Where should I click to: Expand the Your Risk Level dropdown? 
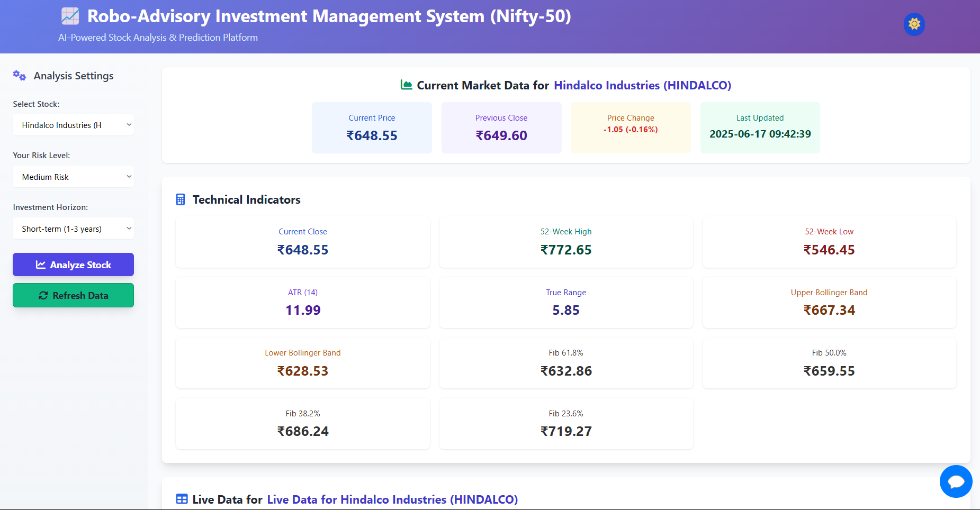click(x=73, y=177)
